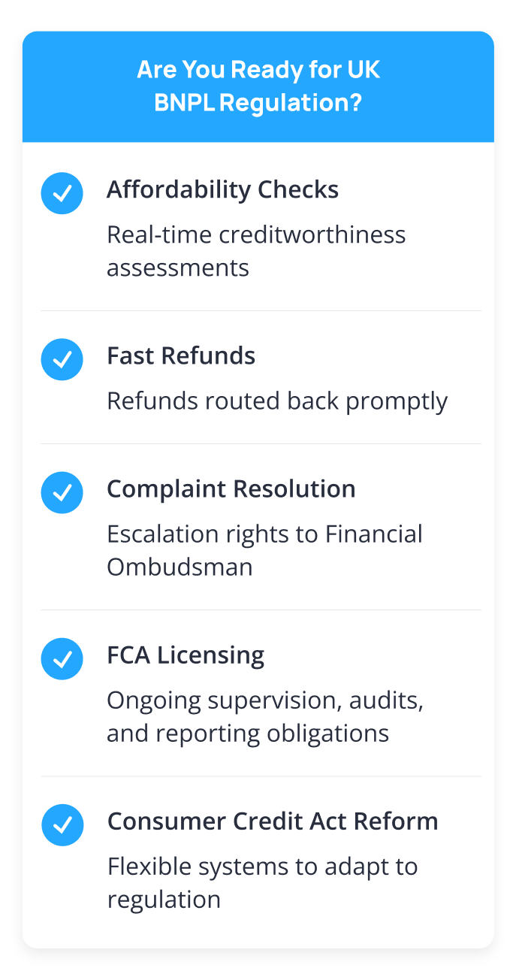
Task: Click the word 'creditworthiness' in the description
Action: tap(312, 234)
